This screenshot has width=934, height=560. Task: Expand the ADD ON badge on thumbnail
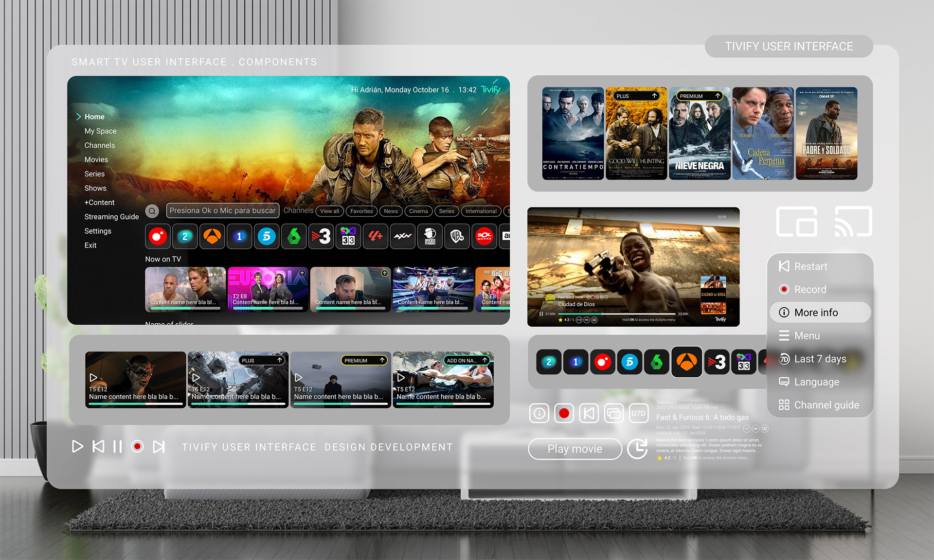[x=467, y=360]
